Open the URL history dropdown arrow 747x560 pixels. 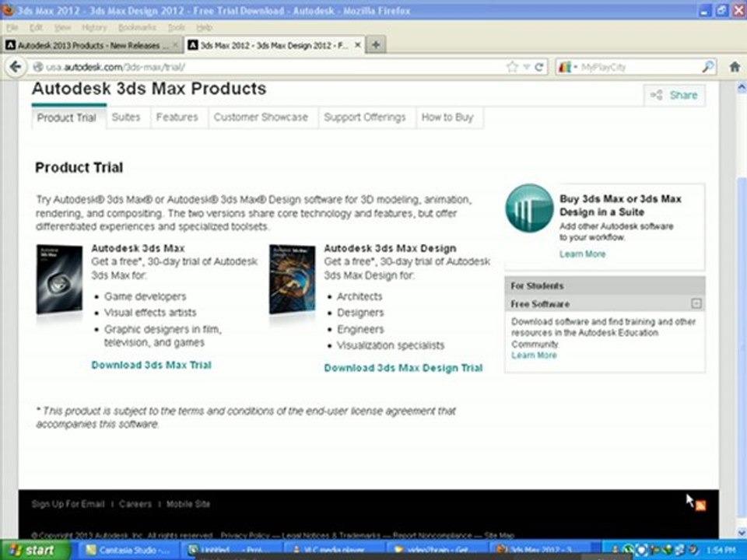point(526,67)
